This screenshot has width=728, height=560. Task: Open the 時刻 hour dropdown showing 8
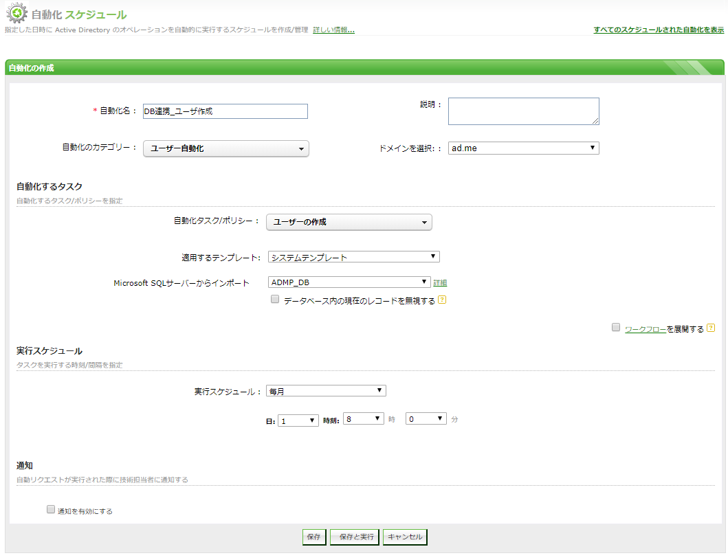364,418
